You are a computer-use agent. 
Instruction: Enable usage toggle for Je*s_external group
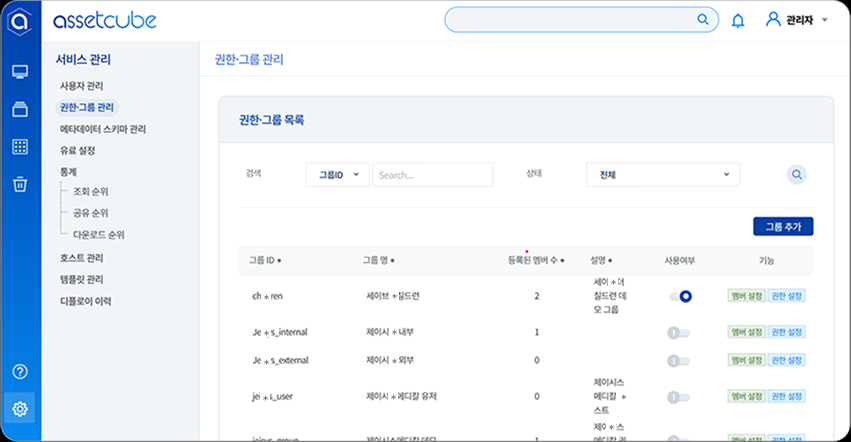click(x=679, y=360)
